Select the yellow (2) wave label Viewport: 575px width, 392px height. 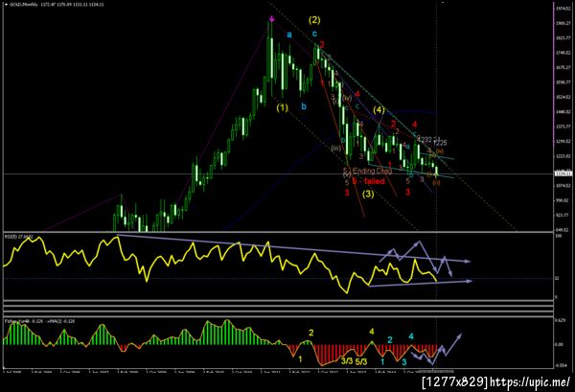[x=314, y=20]
